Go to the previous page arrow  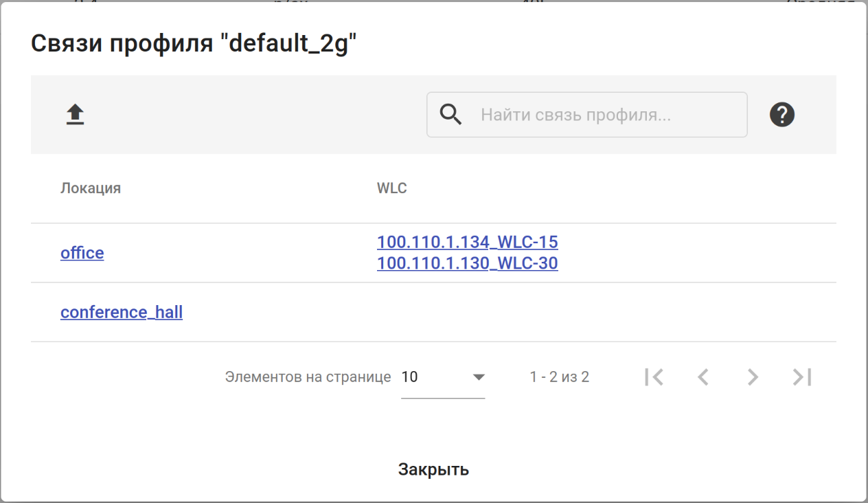[703, 377]
